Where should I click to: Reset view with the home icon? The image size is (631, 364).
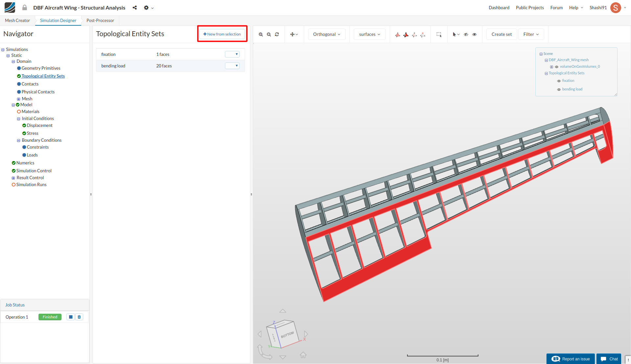click(x=303, y=355)
